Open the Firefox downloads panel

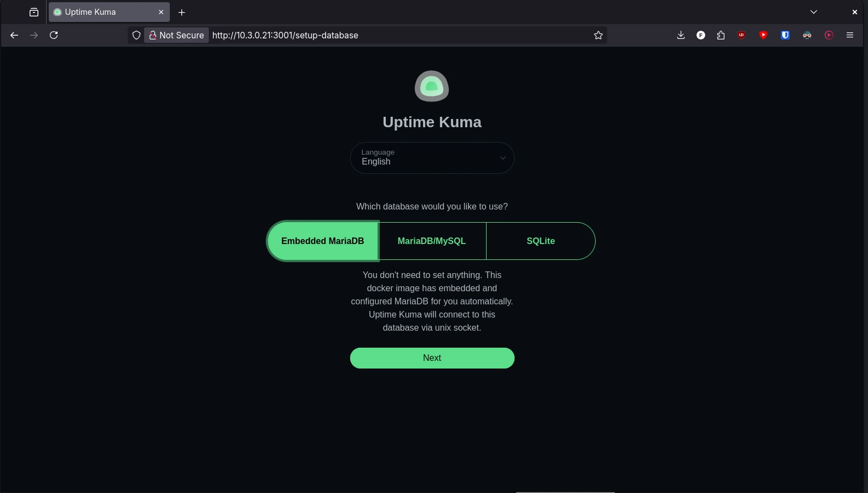point(681,35)
